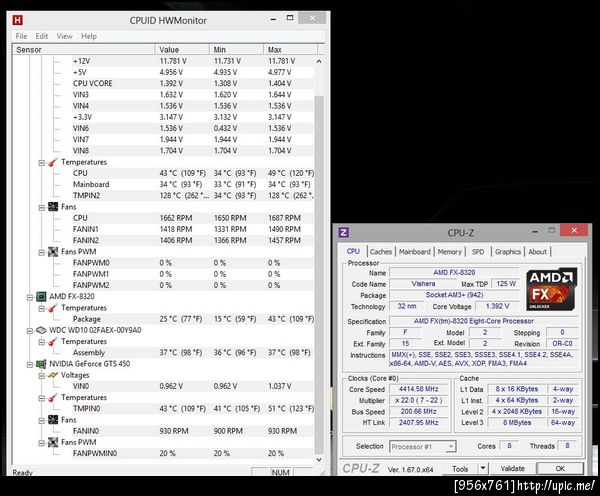Click the Cores value 8 field

click(x=509, y=446)
